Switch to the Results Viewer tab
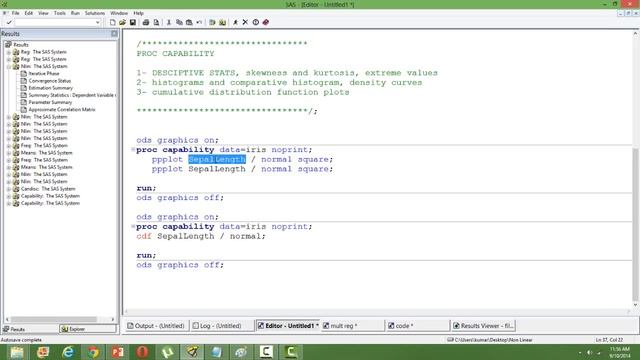The height and width of the screenshot is (360, 640). [483, 326]
